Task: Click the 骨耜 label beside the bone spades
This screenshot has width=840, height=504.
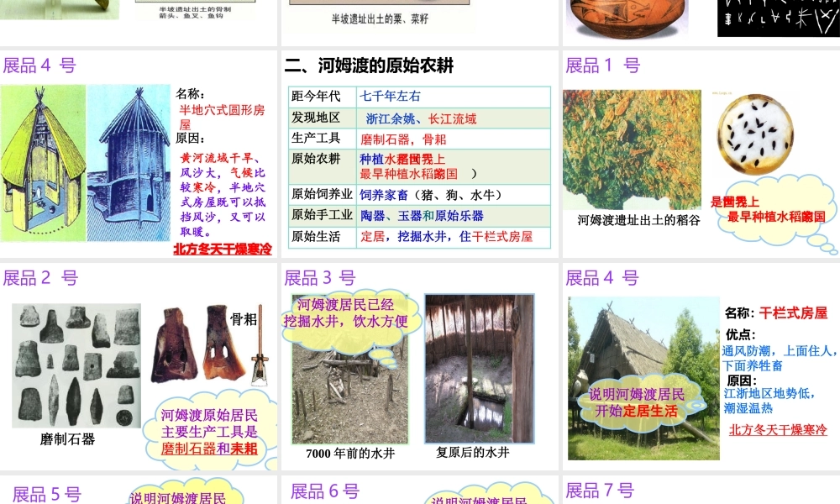Action: [244, 319]
